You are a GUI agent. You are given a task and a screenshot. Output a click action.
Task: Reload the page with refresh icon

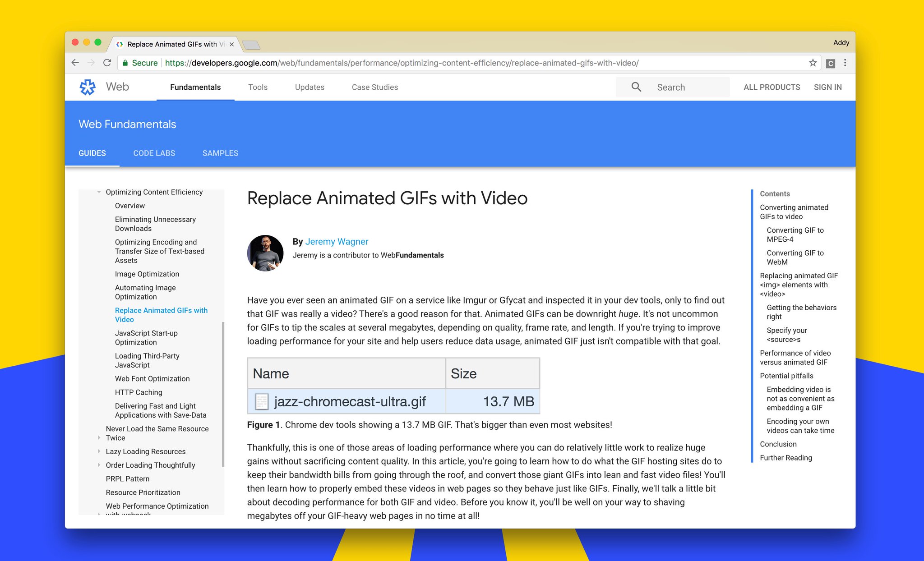107,63
